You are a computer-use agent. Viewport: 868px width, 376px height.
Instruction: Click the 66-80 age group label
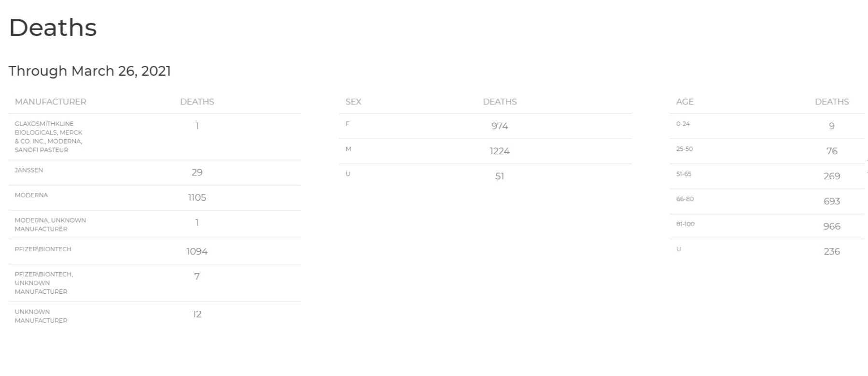tap(685, 199)
